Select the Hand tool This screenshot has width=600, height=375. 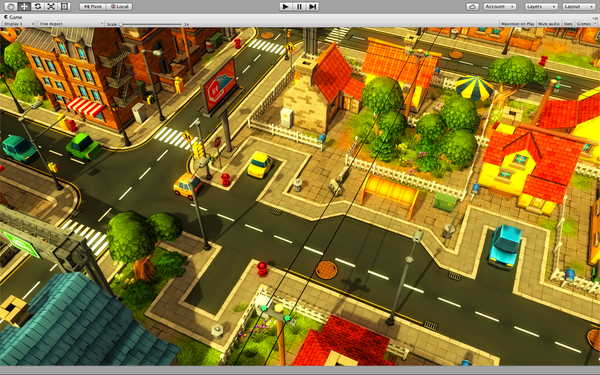(x=11, y=7)
